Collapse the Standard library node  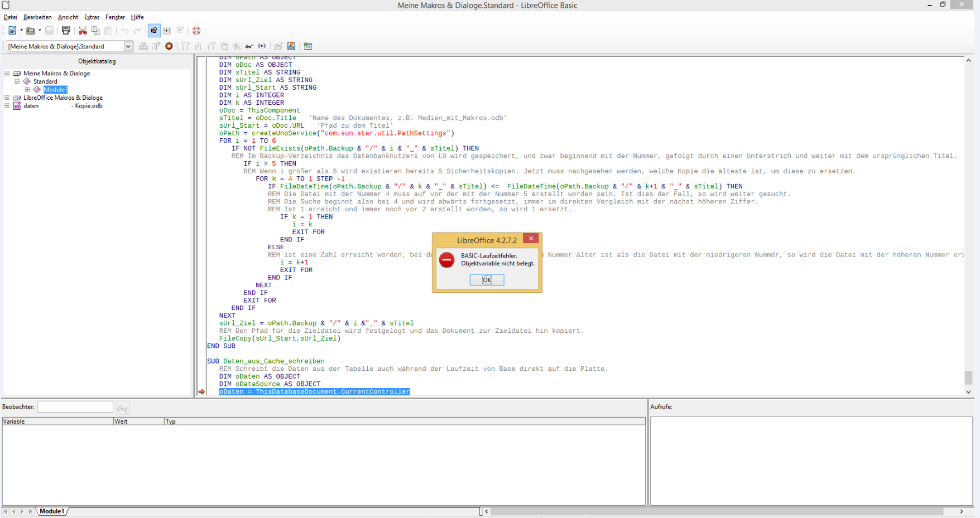17,81
